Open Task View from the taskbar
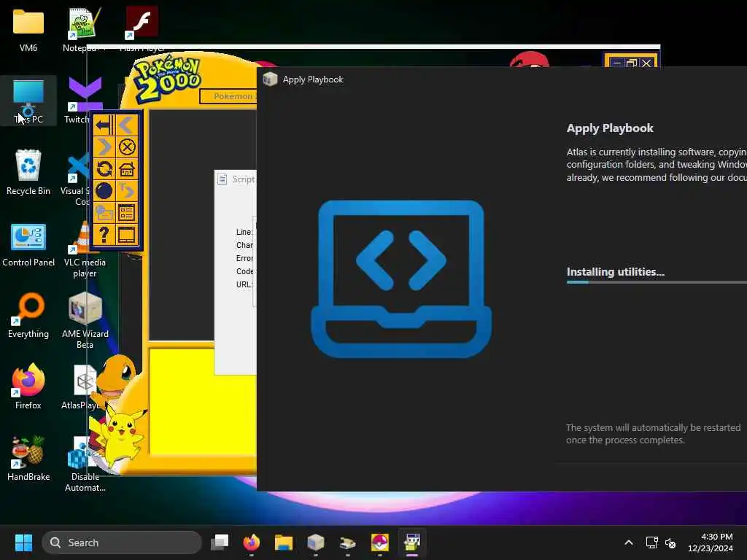747x560 pixels. click(220, 542)
